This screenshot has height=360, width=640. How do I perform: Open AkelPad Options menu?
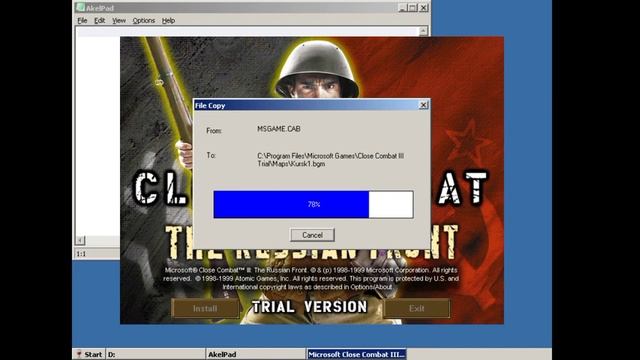(x=144, y=20)
